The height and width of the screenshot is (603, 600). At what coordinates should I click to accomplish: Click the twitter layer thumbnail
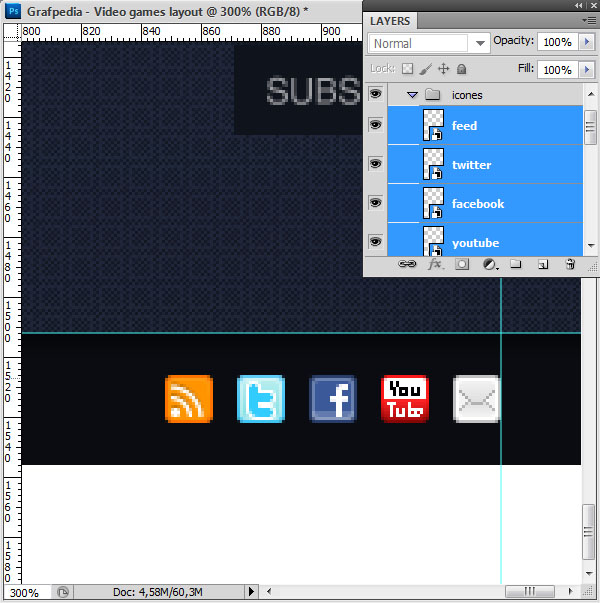[x=433, y=164]
